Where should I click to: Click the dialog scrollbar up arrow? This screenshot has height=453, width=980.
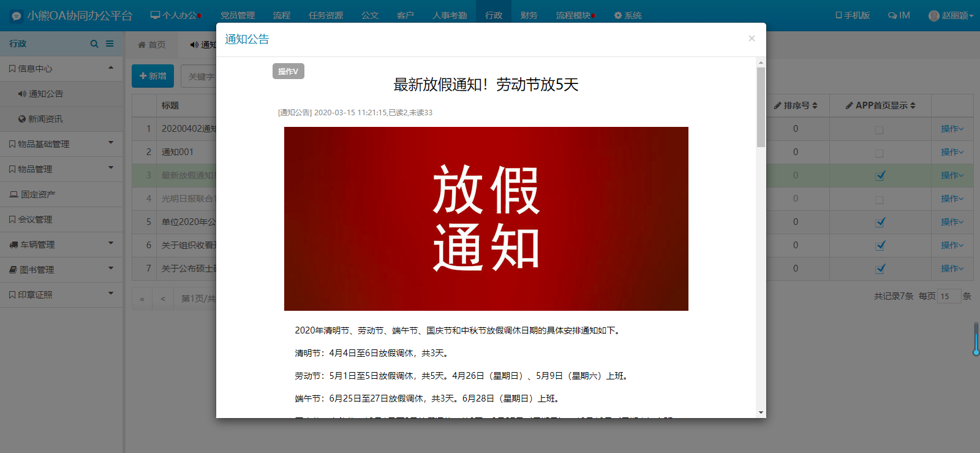click(x=761, y=62)
